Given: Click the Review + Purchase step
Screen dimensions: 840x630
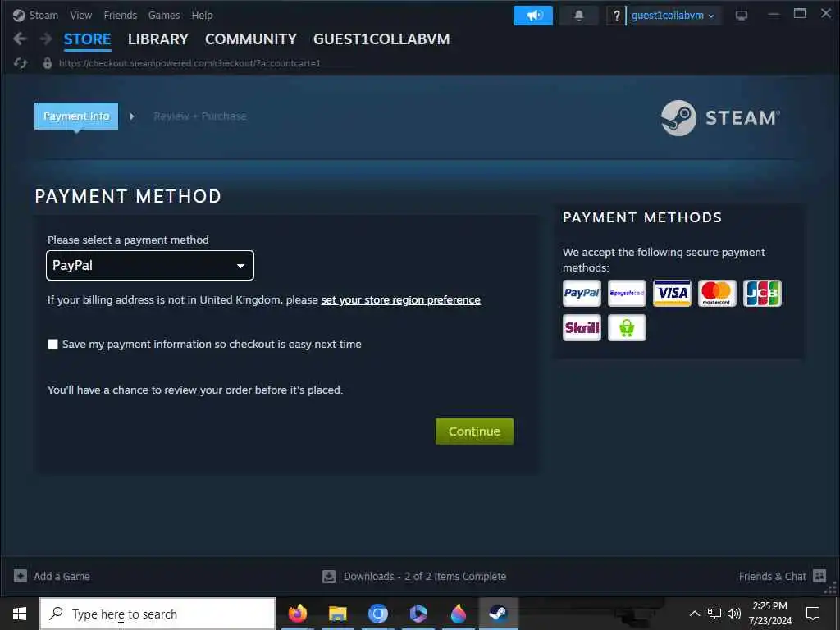Looking at the screenshot, I should click(200, 116).
